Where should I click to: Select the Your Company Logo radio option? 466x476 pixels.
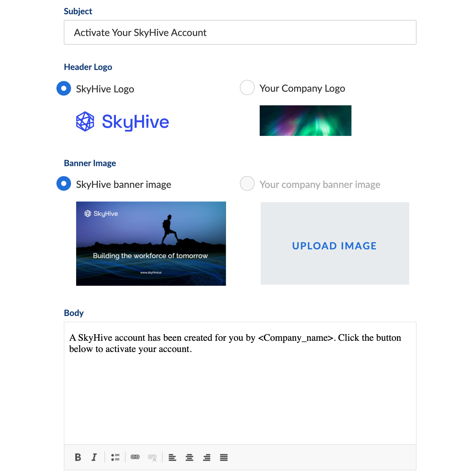pos(247,88)
